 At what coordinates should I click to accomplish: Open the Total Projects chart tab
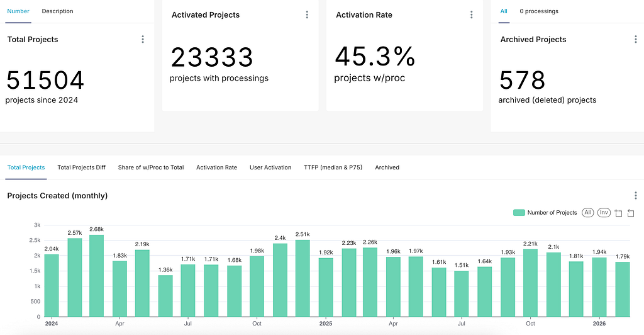(26, 167)
